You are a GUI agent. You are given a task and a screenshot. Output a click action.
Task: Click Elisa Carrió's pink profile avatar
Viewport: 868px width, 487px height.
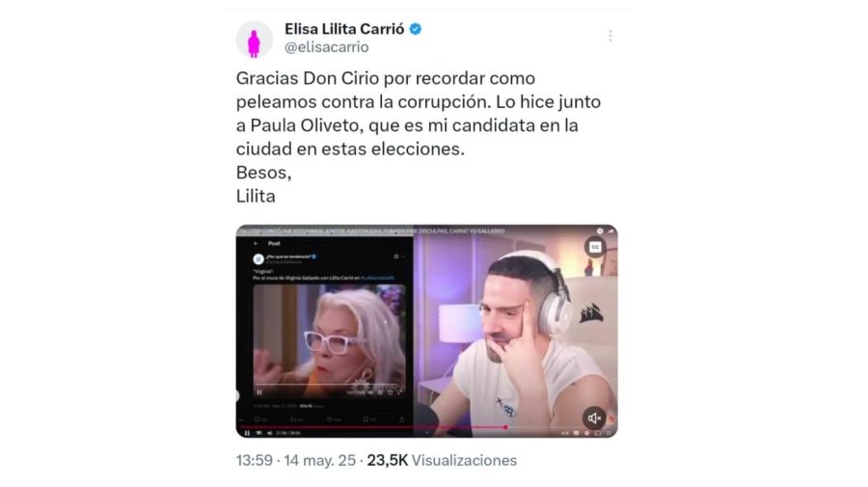pos(254,40)
